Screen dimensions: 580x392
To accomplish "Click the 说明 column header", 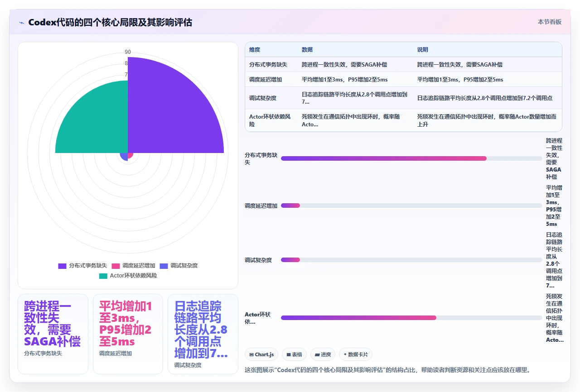I will pyautogui.click(x=423, y=50).
